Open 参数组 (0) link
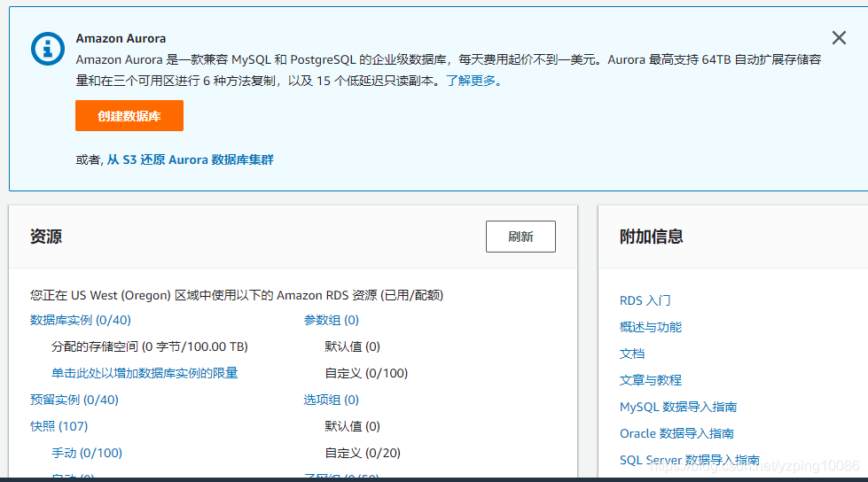 [331, 321]
